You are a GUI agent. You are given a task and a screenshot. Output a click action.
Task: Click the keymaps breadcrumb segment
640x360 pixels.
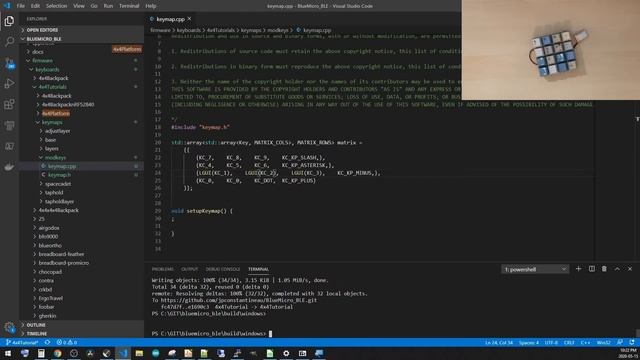pos(251,30)
